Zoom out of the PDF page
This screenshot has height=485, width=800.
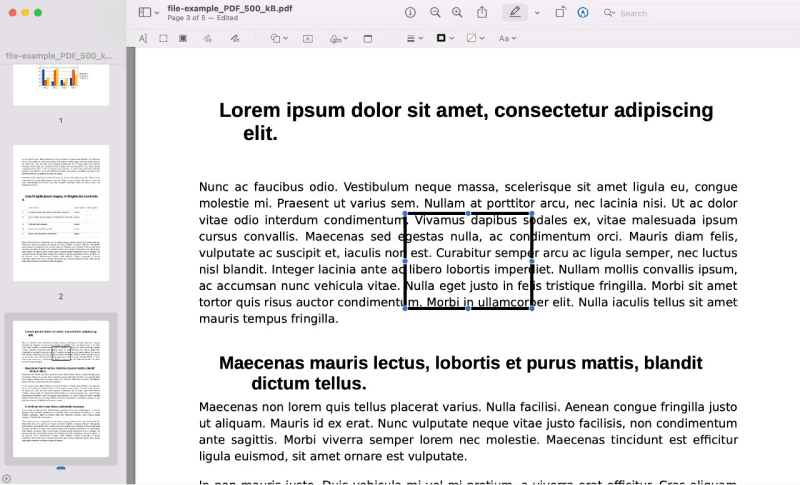click(435, 13)
